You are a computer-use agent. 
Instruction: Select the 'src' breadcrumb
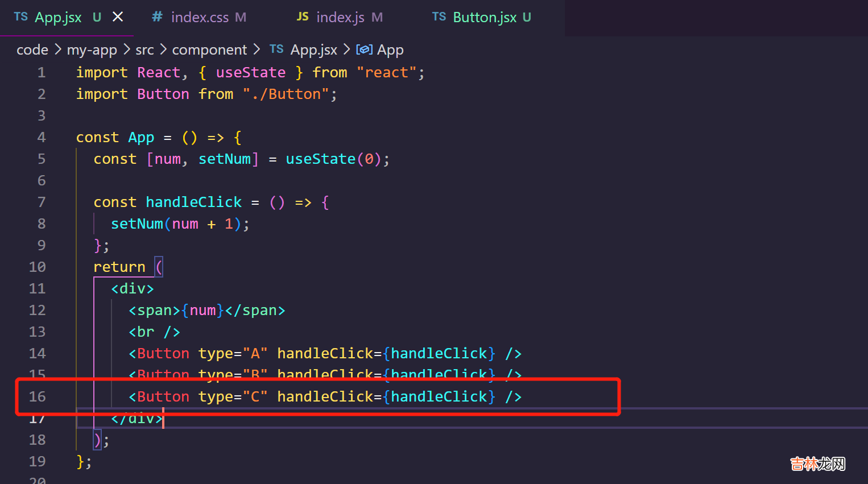point(144,50)
